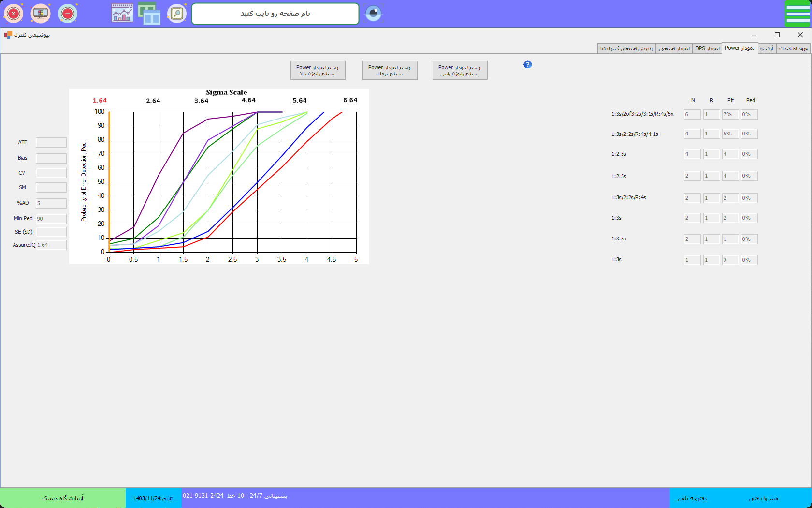Click the Min.Ped input field
The height and width of the screenshot is (508, 812).
(x=51, y=219)
